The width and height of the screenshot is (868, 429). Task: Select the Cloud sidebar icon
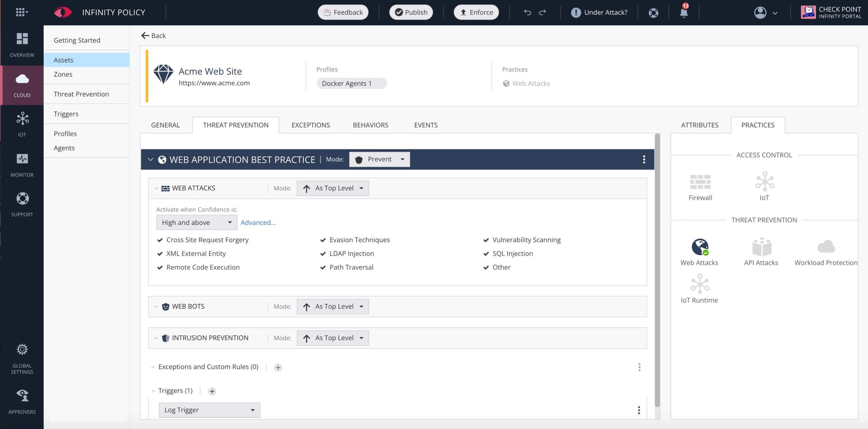[22, 85]
